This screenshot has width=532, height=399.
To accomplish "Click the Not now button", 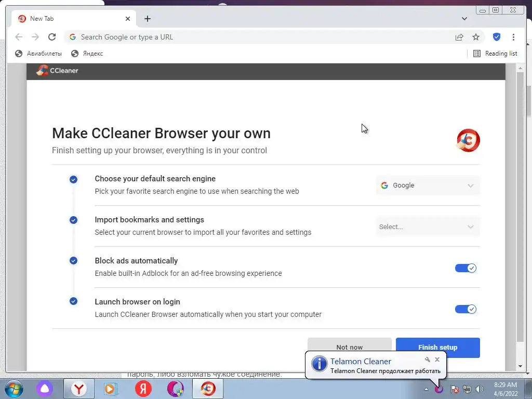I will coord(350,344).
